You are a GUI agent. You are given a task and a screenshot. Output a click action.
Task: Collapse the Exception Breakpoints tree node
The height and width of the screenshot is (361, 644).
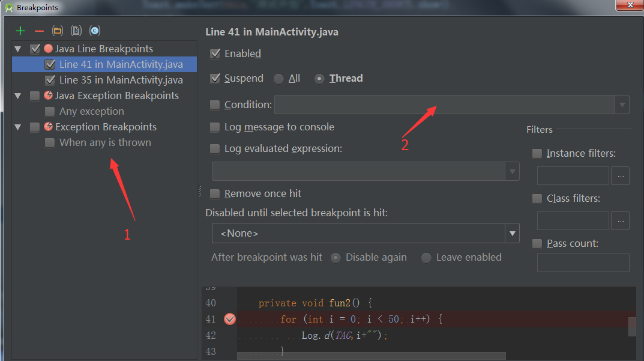point(17,127)
